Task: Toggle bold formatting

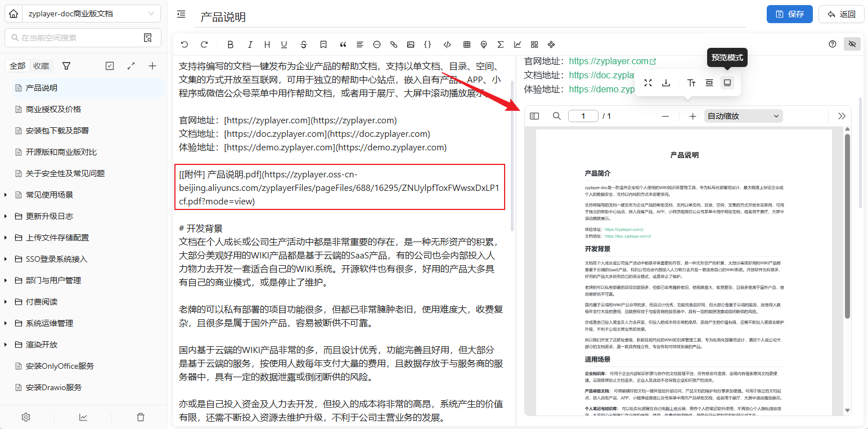Action: pos(231,44)
